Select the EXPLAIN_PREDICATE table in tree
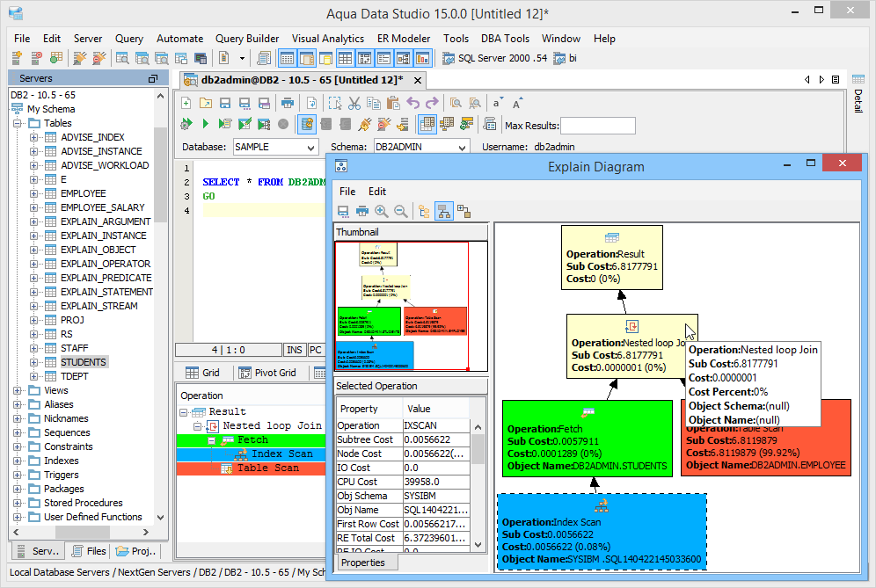The image size is (876, 588). [x=106, y=278]
